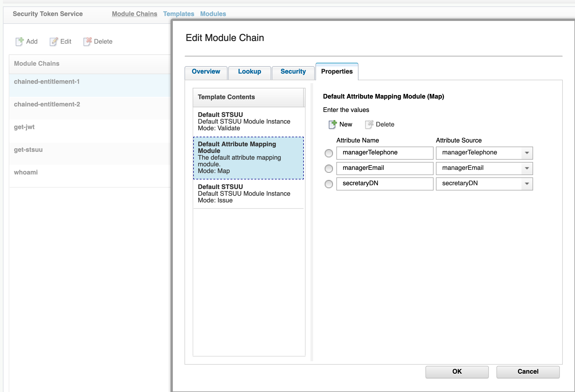The width and height of the screenshot is (575, 392).
Task: Expand the managerEmail Attribute Source dropdown
Action: [527, 168]
